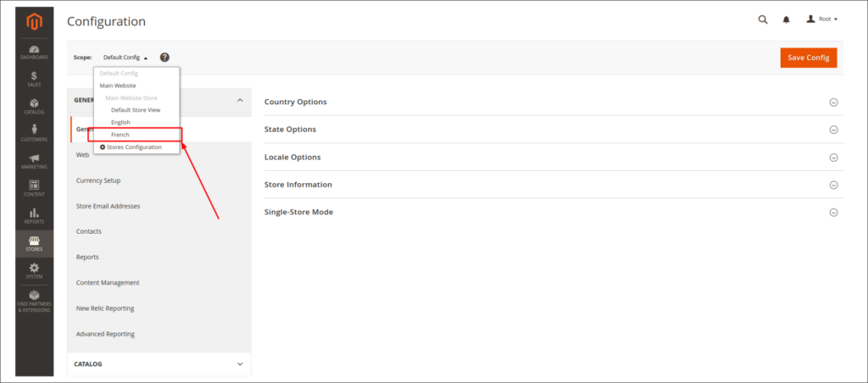The height and width of the screenshot is (383, 868).
Task: Open the Reports bar chart icon
Action: click(x=34, y=216)
